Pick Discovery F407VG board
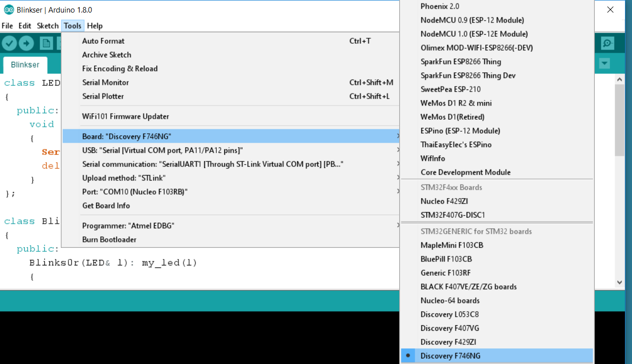This screenshot has height=364, width=632. point(497,328)
